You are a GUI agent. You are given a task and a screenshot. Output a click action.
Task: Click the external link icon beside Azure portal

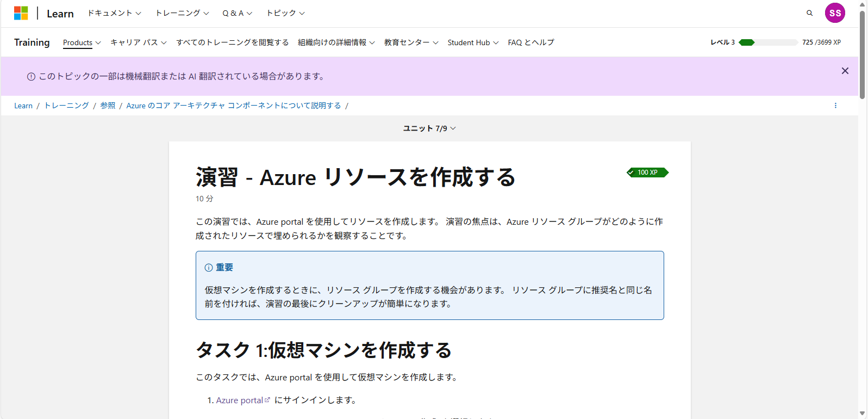[267, 400]
